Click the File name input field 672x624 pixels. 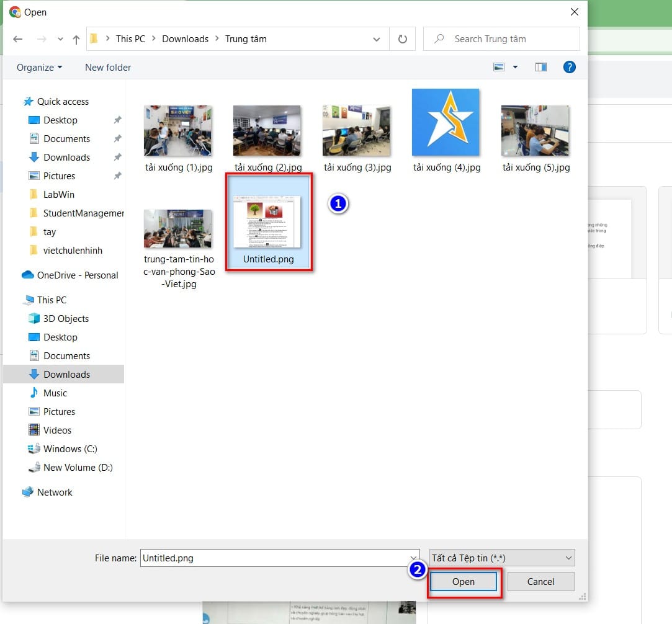279,558
